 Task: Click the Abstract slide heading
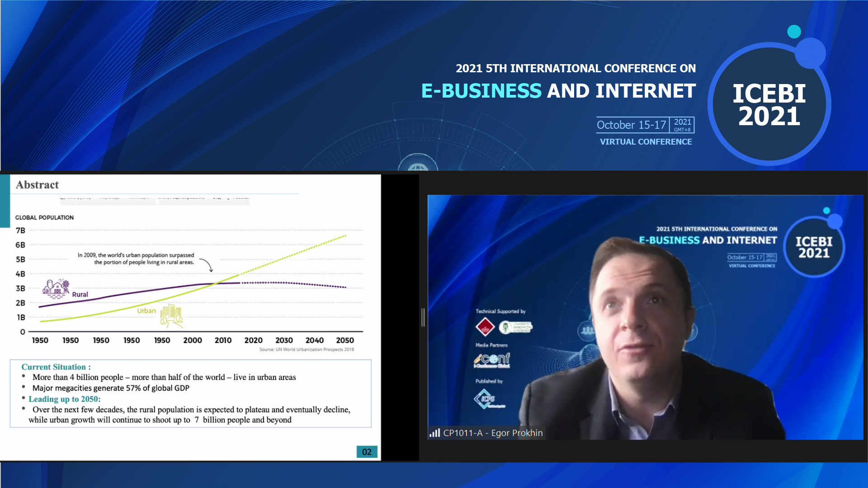[37, 185]
